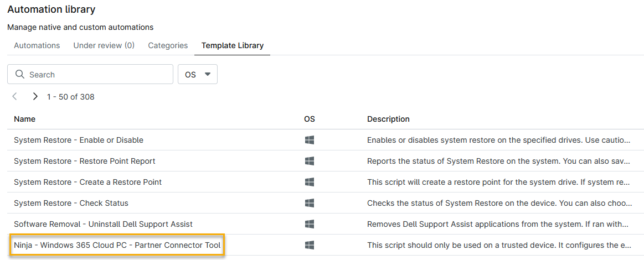Click Windows icon for Create a Restore Point

pyautogui.click(x=310, y=183)
